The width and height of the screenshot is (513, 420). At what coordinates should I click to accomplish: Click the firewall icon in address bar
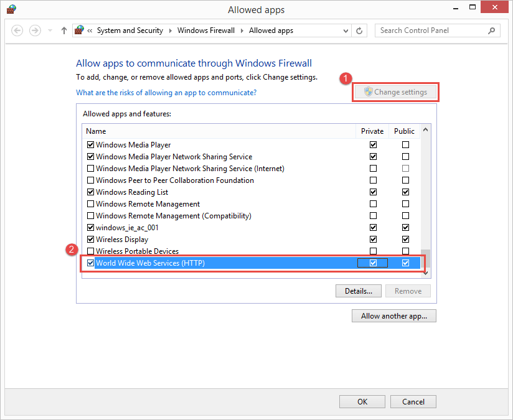pos(79,30)
